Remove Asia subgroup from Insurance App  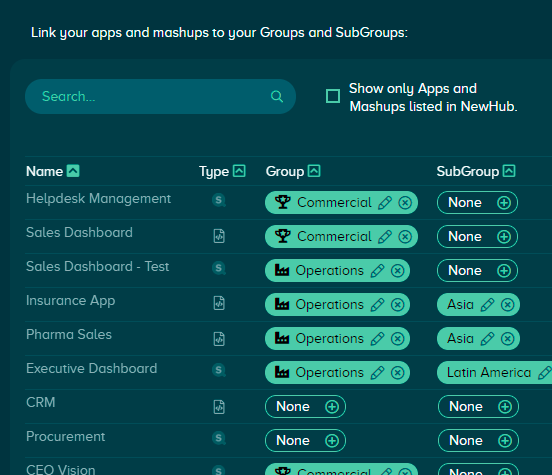point(508,305)
